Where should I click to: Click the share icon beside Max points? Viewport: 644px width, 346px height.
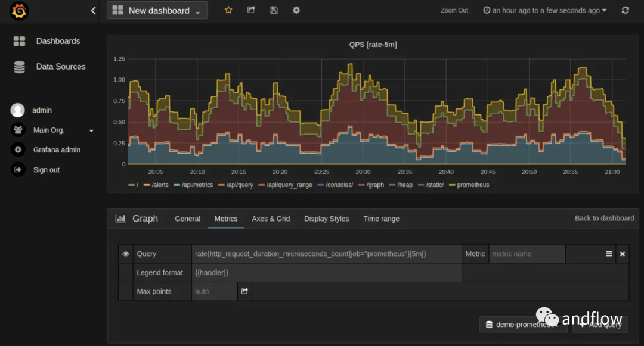tap(244, 291)
